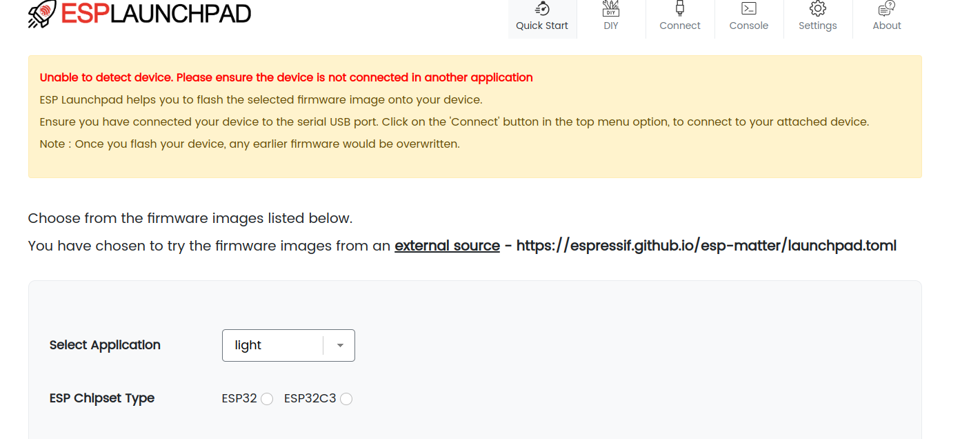980x439 pixels.
Task: Select the ESP32C3 chipset radio button
Action: coord(346,398)
